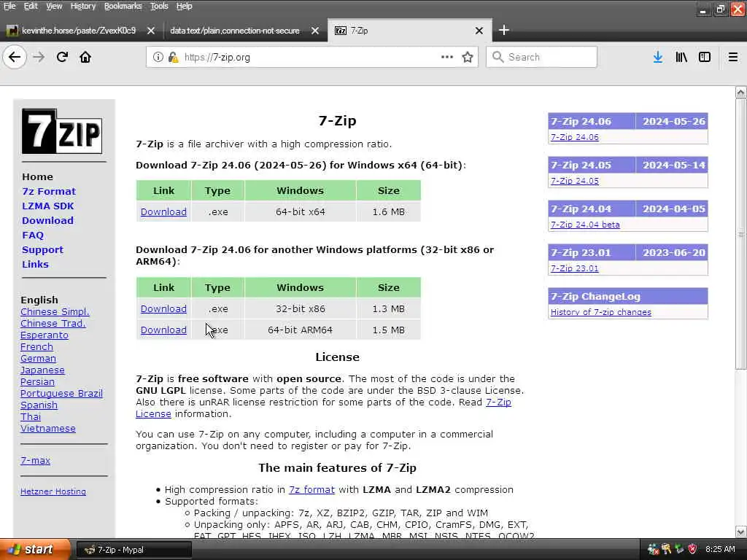Open the home page via house icon
The width and height of the screenshot is (747, 560).
[x=85, y=57]
